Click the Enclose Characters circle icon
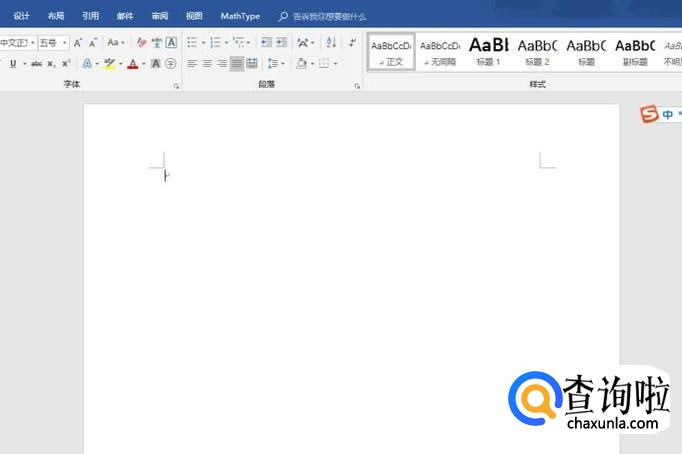Viewport: 682px width, 454px height. [171, 64]
